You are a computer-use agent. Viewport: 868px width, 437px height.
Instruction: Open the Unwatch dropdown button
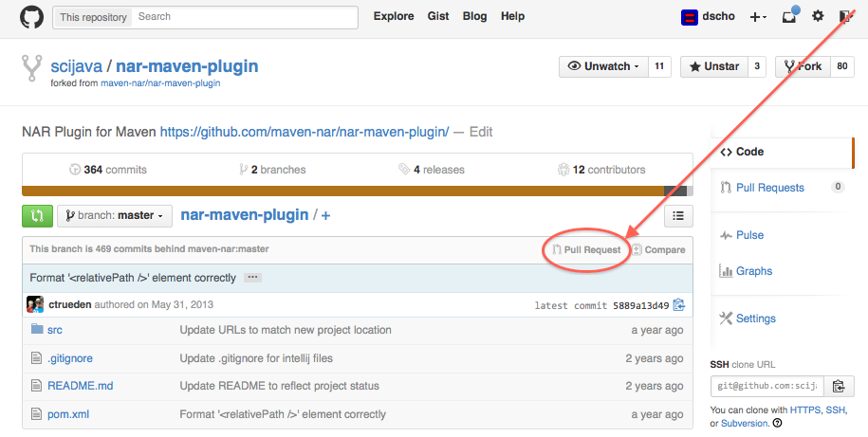tap(603, 66)
